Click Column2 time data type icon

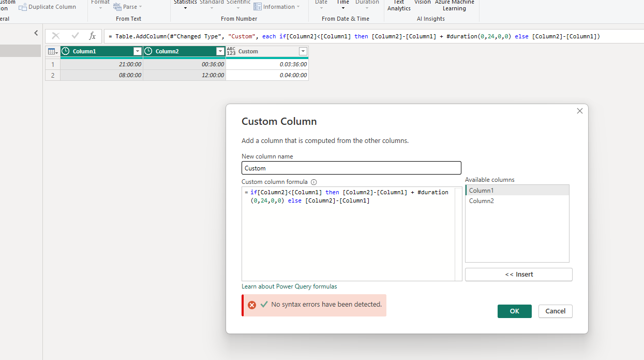coord(148,51)
